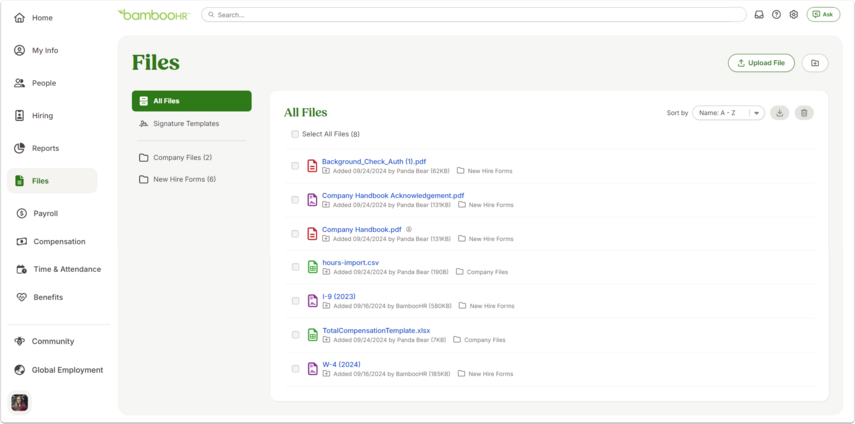
Task: Open the W-4 (2024) link
Action: pyautogui.click(x=341, y=364)
